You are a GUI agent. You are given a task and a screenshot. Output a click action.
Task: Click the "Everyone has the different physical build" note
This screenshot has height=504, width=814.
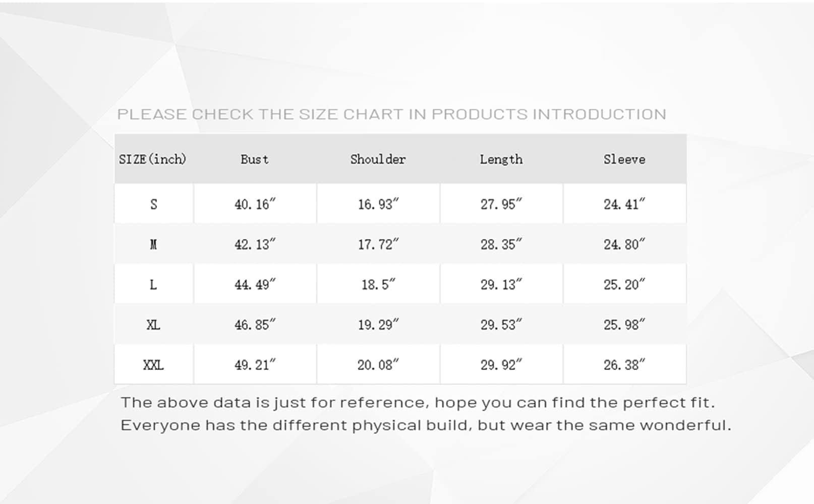point(425,425)
